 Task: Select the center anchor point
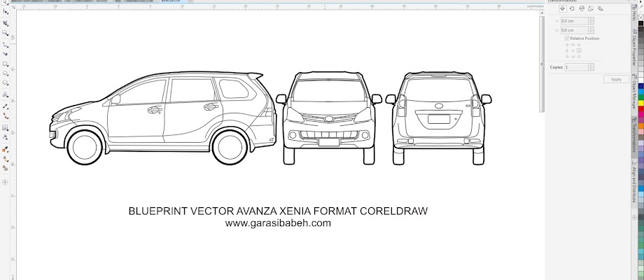click(573, 50)
